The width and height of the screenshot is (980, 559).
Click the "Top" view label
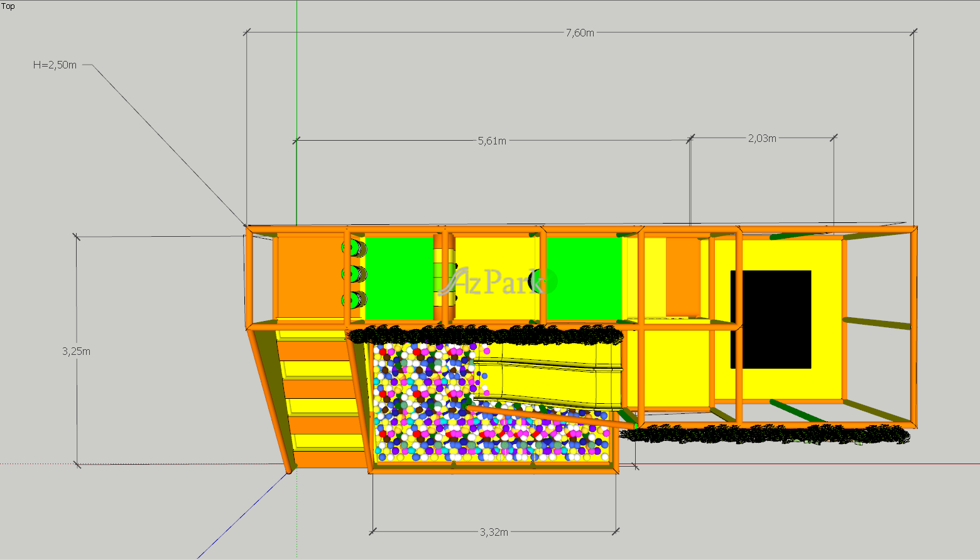click(8, 6)
